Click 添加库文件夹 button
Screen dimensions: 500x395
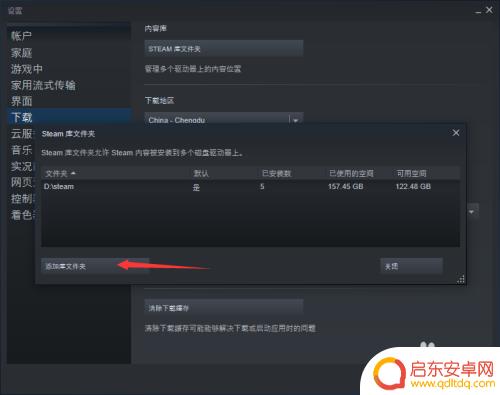click(x=95, y=266)
